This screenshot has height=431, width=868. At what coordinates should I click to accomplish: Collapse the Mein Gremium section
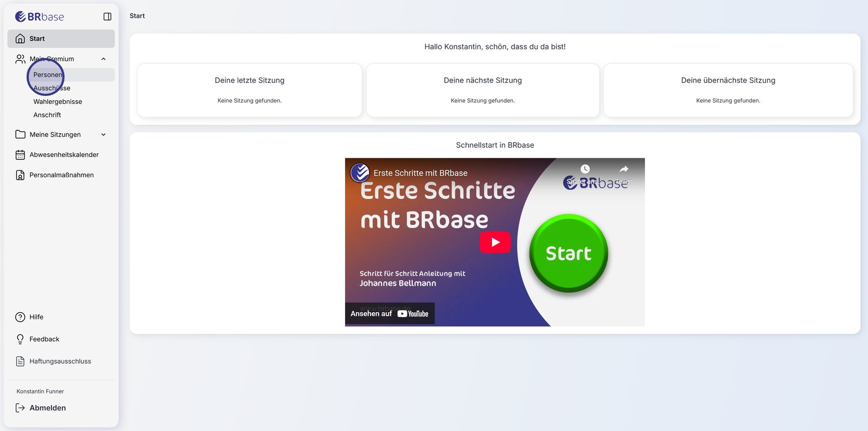point(104,59)
